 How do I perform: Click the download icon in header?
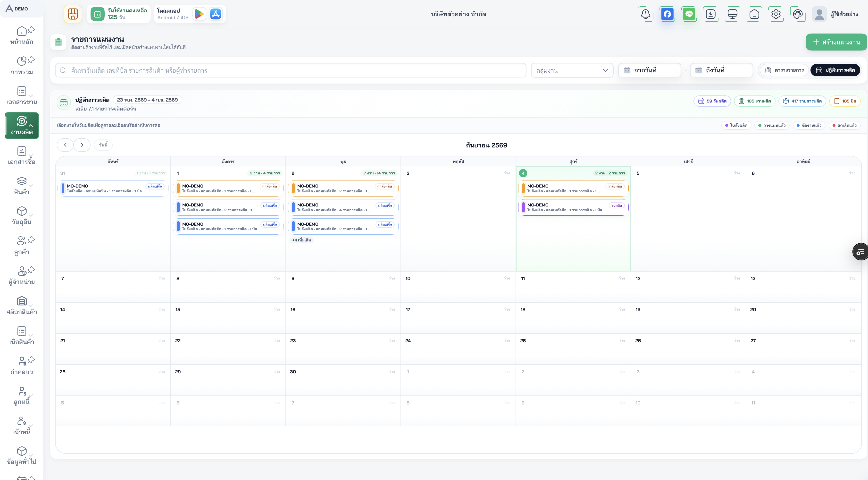[711, 14]
